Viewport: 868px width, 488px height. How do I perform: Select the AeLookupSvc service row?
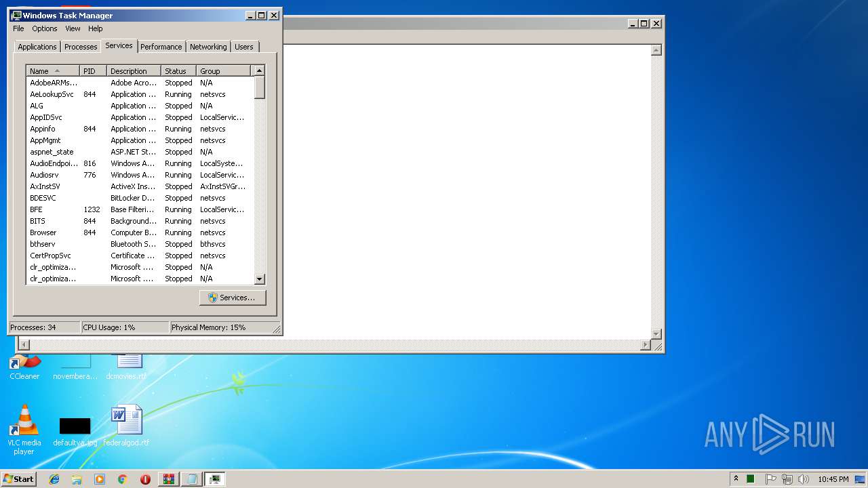click(x=140, y=94)
